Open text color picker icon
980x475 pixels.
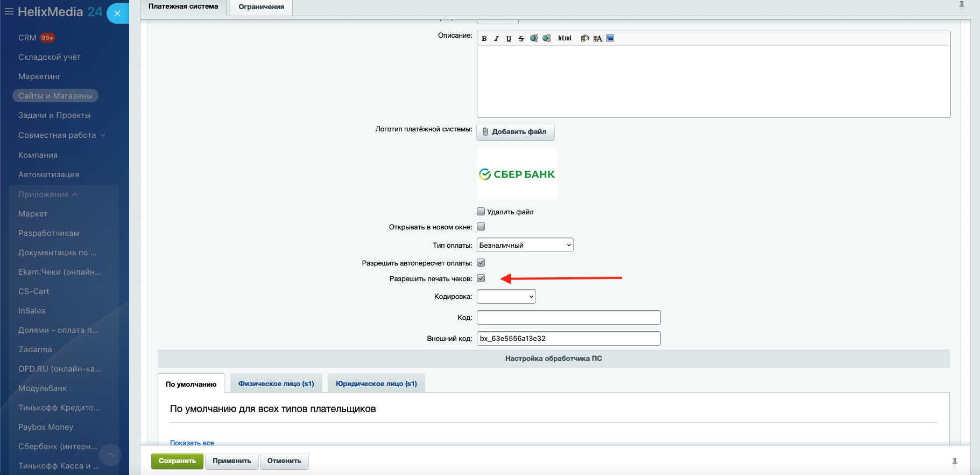[597, 38]
